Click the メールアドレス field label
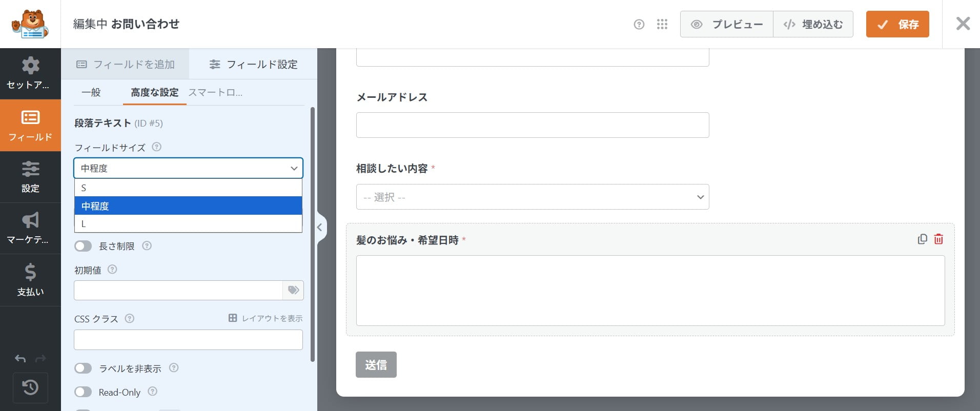 point(392,97)
